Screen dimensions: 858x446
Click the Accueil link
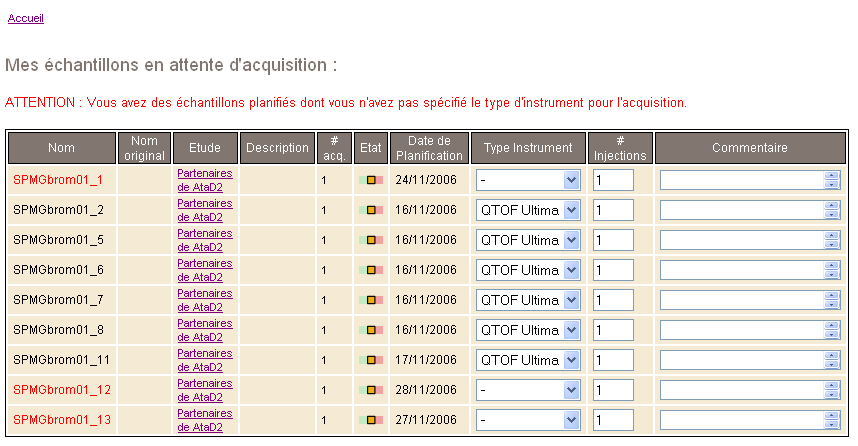(x=25, y=18)
